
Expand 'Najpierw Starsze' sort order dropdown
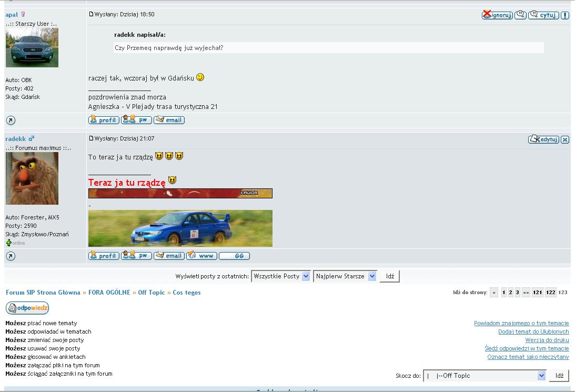tap(345, 276)
